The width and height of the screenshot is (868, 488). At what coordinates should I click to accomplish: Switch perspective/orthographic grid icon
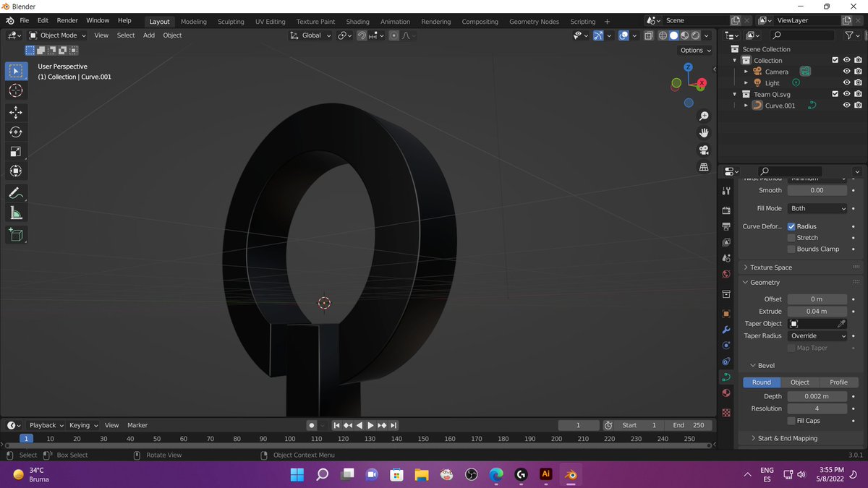click(x=703, y=167)
